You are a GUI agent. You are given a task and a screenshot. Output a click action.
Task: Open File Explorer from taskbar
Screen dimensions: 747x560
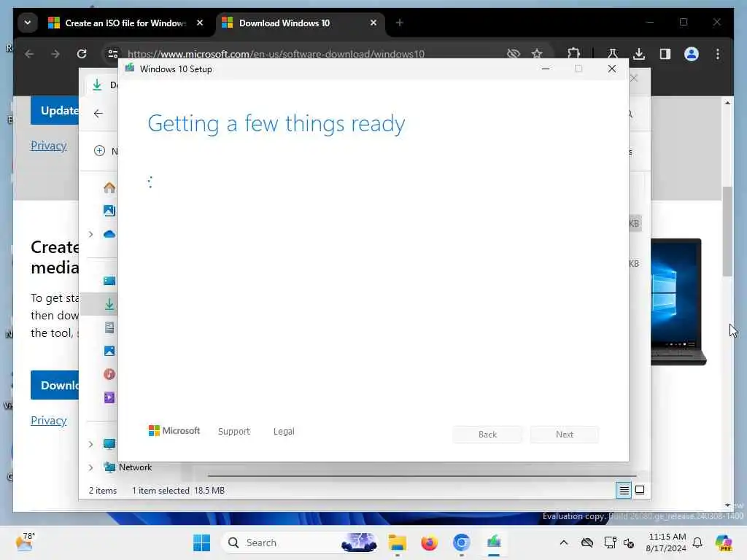397,542
